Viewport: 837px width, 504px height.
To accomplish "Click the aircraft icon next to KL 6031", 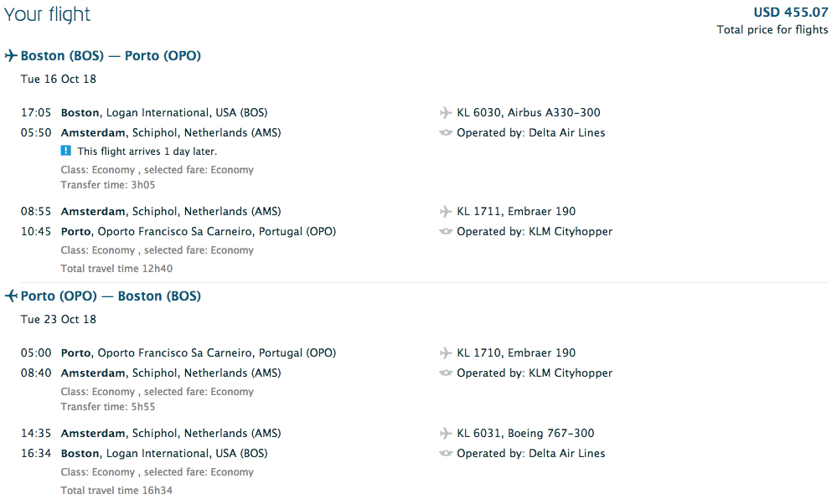I will (x=446, y=434).
